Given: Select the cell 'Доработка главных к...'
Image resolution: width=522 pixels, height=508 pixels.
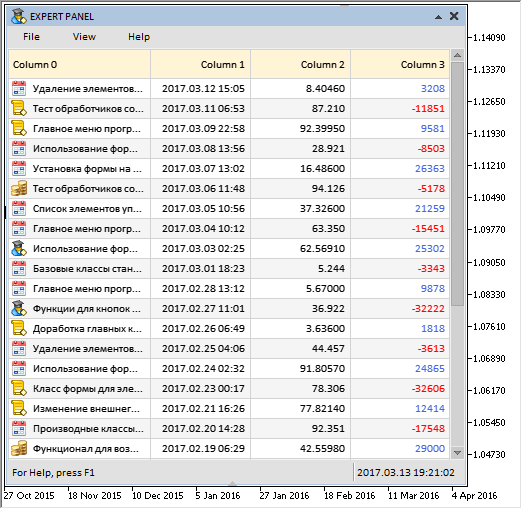Looking at the screenshot, I should [79, 329].
